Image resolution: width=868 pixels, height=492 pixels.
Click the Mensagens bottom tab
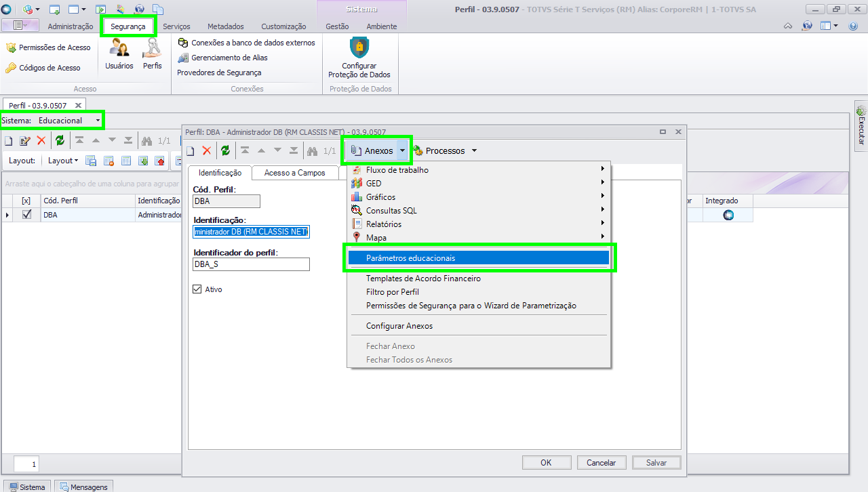click(83, 487)
